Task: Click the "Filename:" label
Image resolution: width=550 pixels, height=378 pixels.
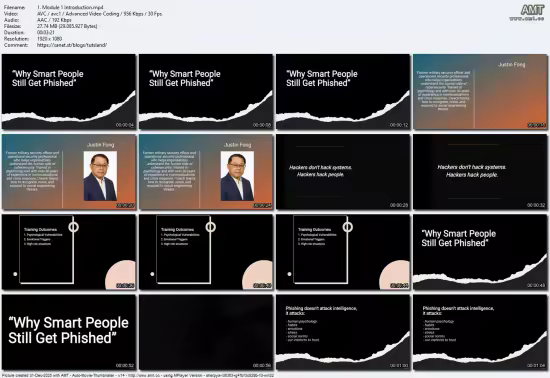Action: [14, 7]
